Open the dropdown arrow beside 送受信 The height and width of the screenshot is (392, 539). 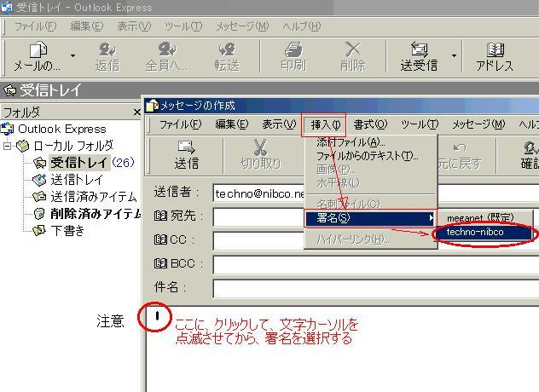pos(454,56)
